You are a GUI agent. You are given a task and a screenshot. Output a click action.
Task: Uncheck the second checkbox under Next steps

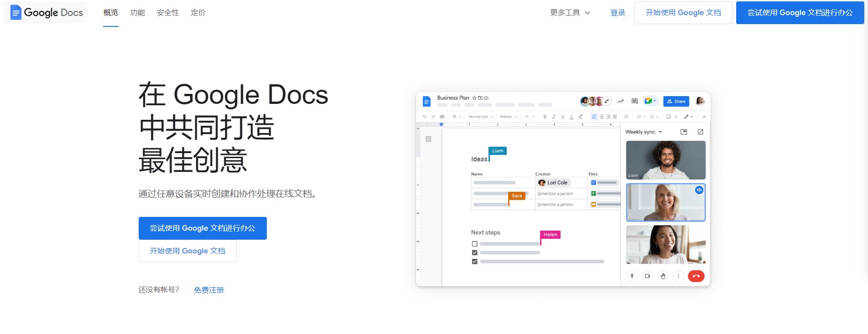point(475,252)
